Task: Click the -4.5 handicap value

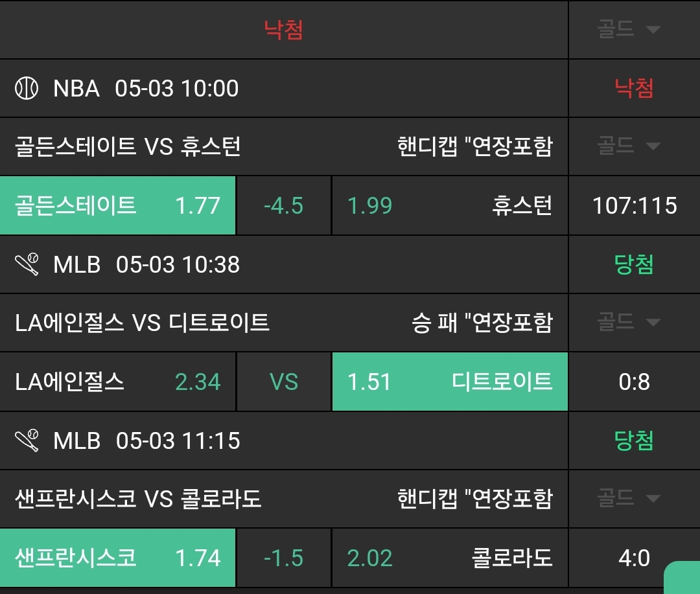Action: [x=283, y=205]
